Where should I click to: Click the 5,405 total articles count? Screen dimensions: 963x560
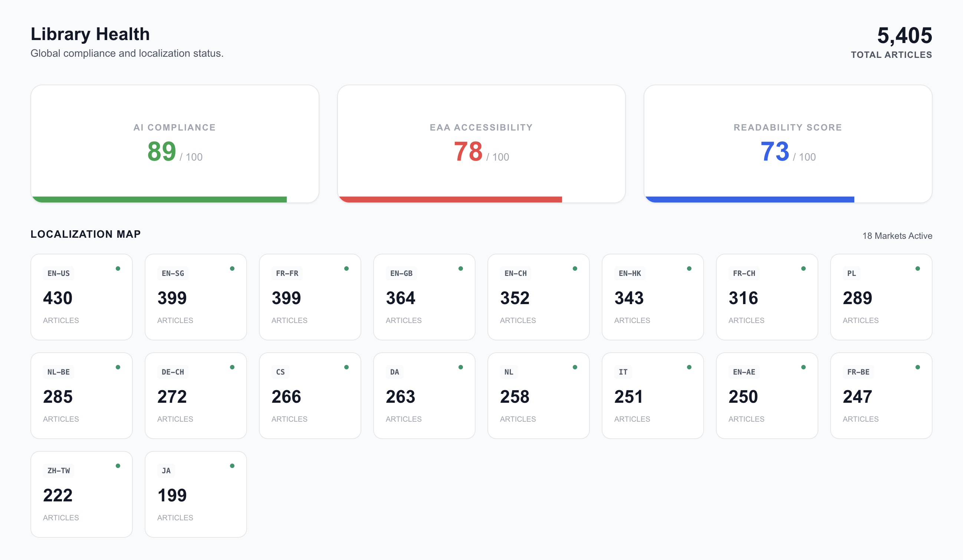coord(904,36)
